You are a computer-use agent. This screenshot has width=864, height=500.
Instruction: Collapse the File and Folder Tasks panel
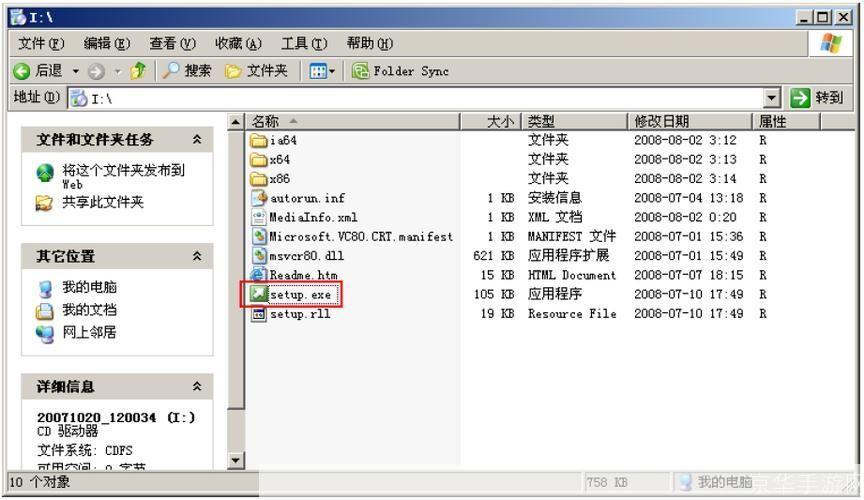tap(196, 138)
